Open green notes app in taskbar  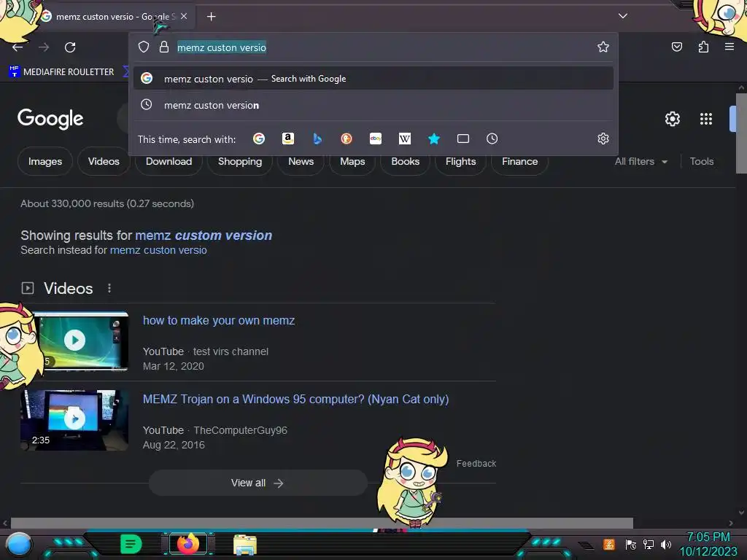131,544
